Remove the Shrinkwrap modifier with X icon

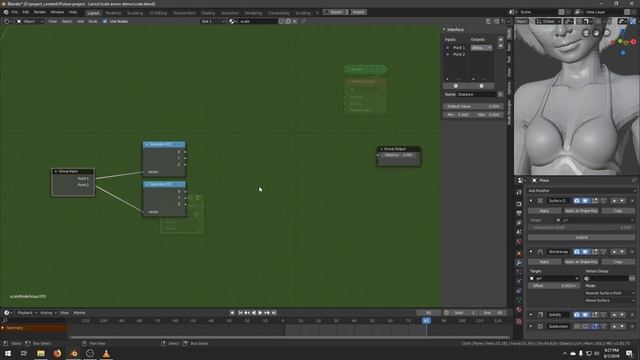[632, 252]
